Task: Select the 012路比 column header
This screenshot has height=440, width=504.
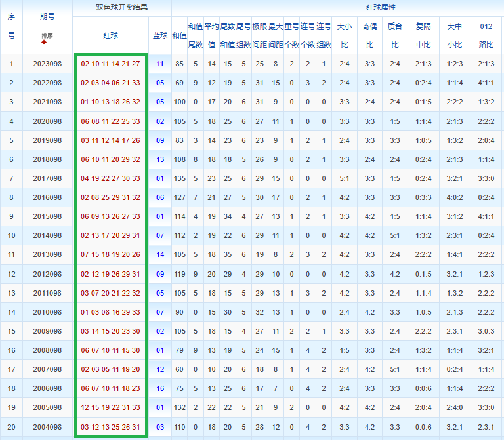Action: (486, 35)
